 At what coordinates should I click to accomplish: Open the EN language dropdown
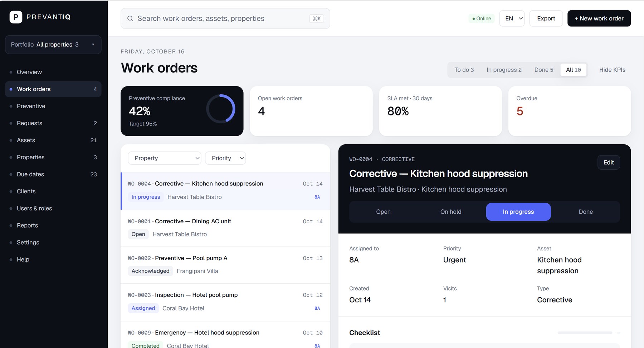coord(512,19)
